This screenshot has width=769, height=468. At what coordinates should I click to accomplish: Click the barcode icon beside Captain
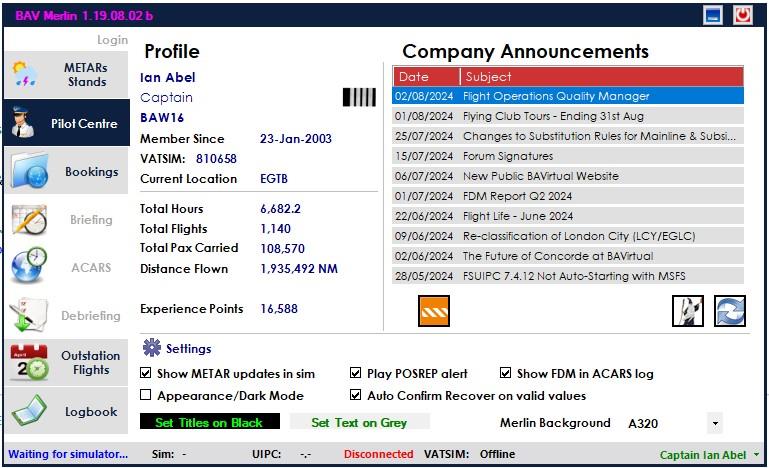tap(359, 97)
